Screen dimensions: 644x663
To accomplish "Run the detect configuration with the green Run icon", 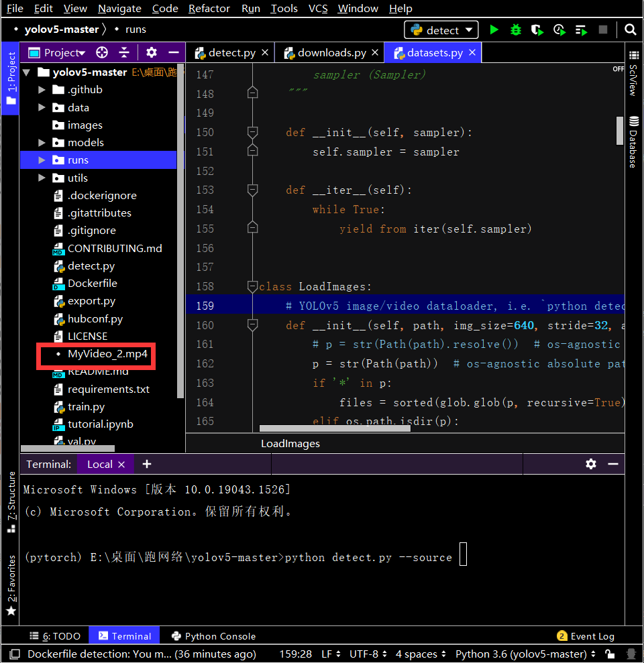I will (x=494, y=30).
